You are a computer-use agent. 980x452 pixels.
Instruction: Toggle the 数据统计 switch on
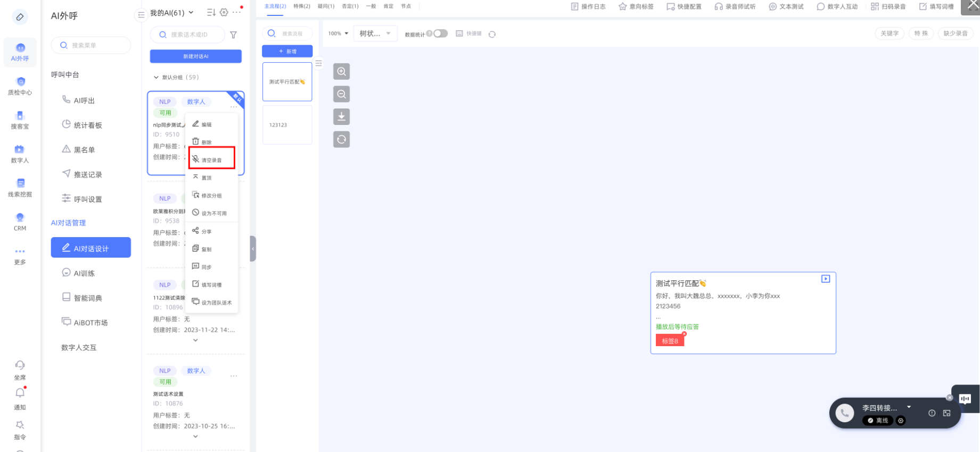[x=440, y=34]
